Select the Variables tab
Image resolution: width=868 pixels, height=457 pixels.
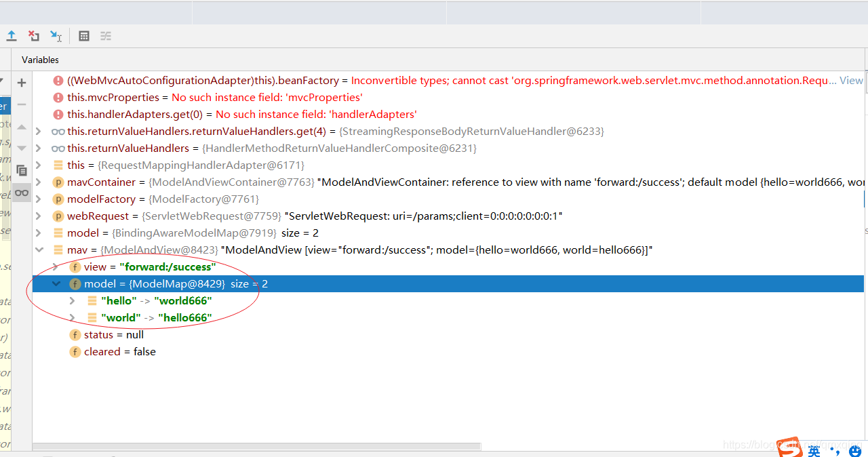point(40,60)
